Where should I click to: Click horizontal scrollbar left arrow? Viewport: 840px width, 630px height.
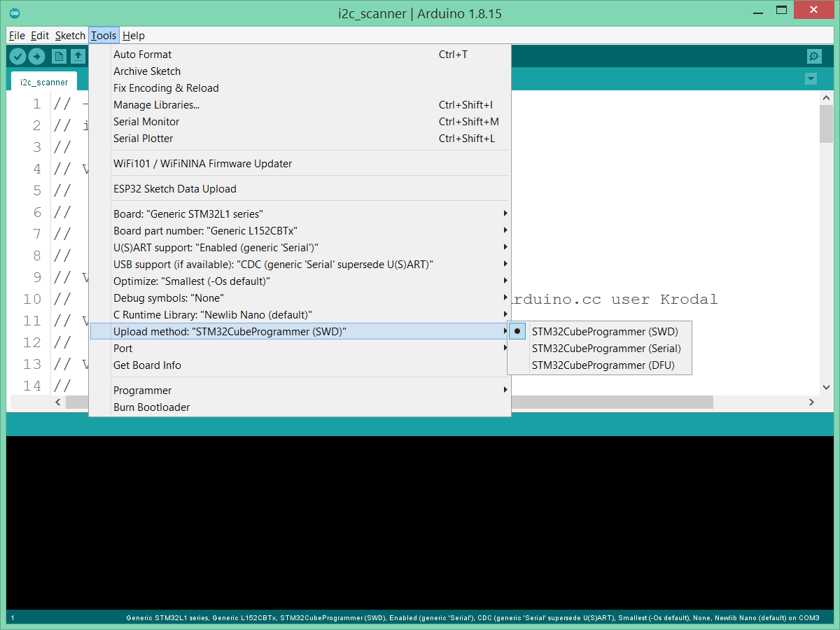(58, 402)
